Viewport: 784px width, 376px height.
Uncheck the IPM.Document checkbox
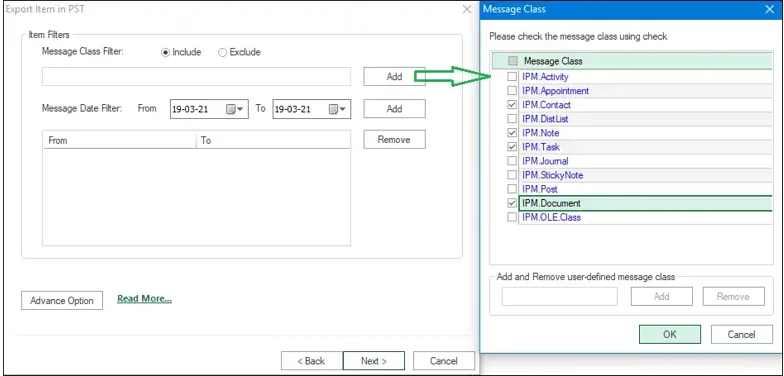512,203
